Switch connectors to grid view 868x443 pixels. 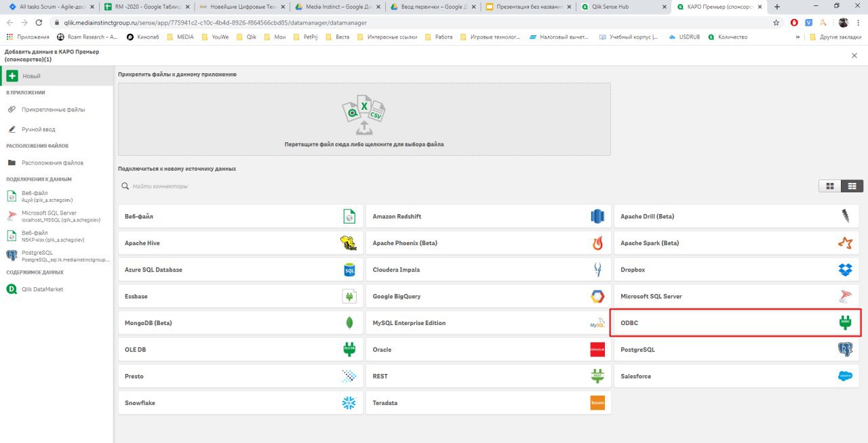pos(829,186)
